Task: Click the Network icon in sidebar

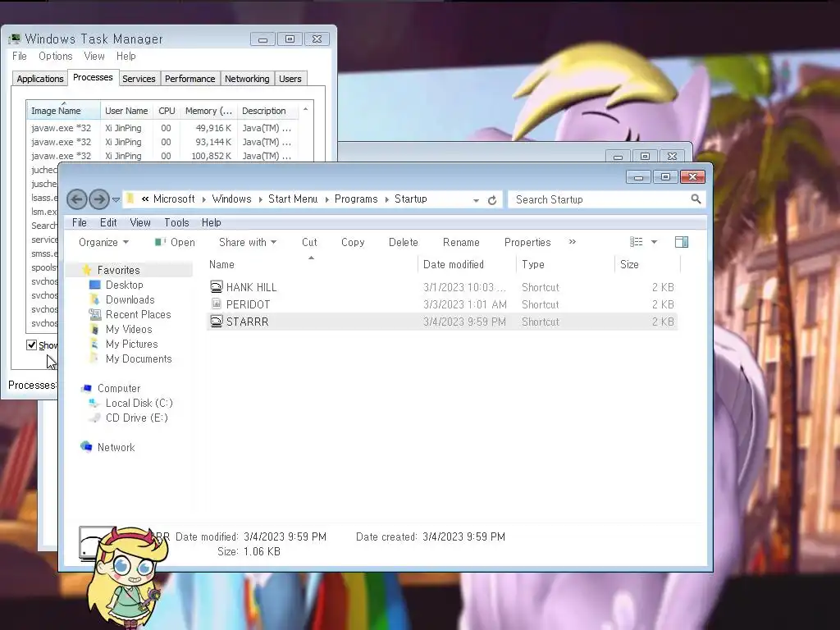Action: (86, 447)
